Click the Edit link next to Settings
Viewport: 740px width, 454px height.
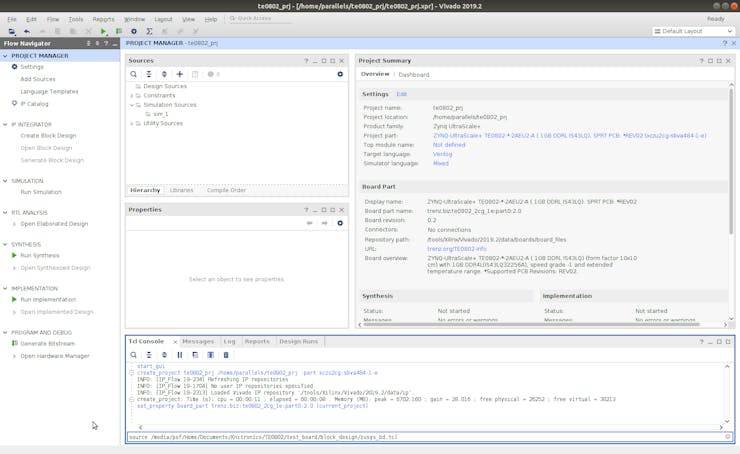coord(401,94)
